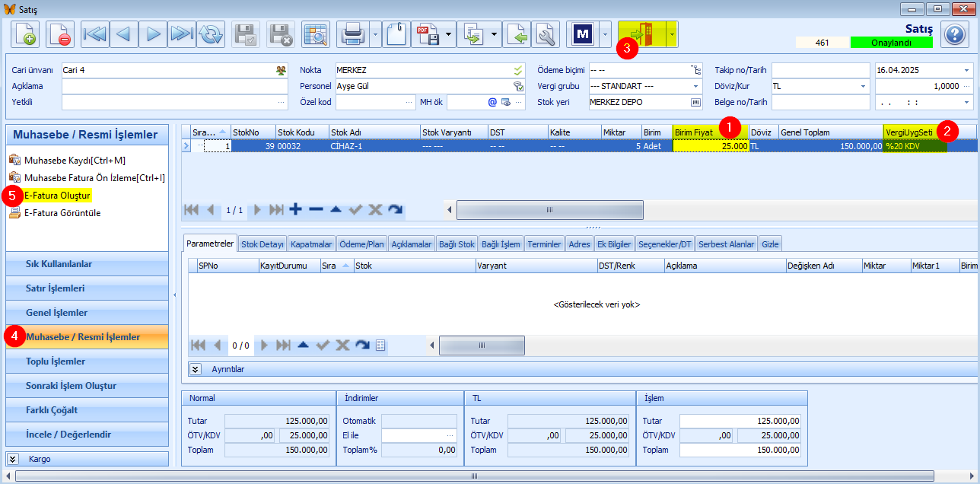Open dropdown arrow next to PDF icon

pos(449,34)
